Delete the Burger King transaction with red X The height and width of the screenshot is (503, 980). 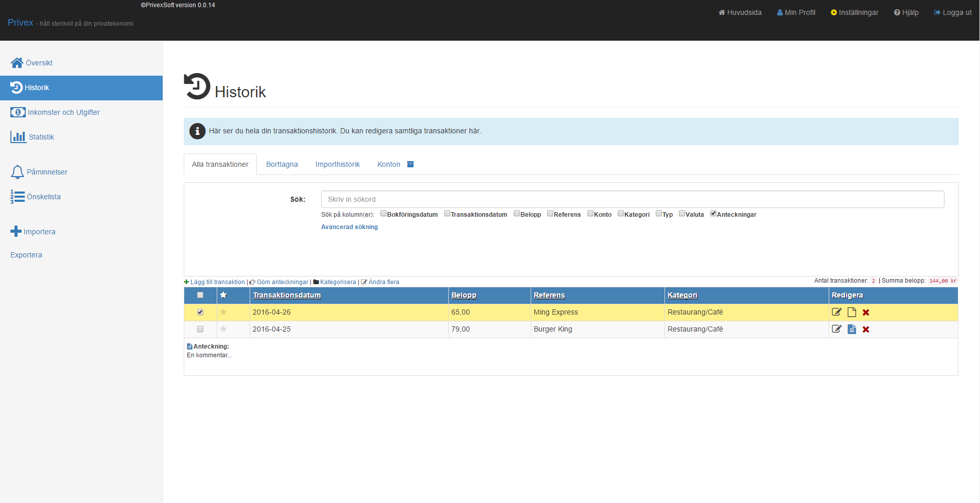(x=866, y=329)
